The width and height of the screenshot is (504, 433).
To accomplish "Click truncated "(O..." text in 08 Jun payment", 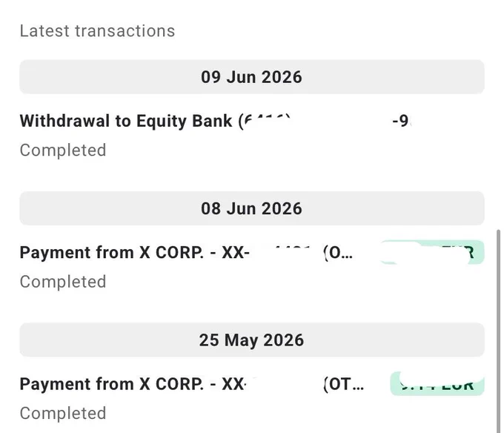I will click(x=338, y=253).
